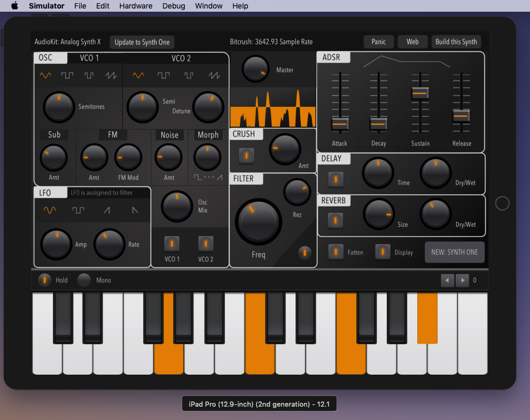
Task: Toggle the Delay on/off switch
Action: [x=336, y=179]
